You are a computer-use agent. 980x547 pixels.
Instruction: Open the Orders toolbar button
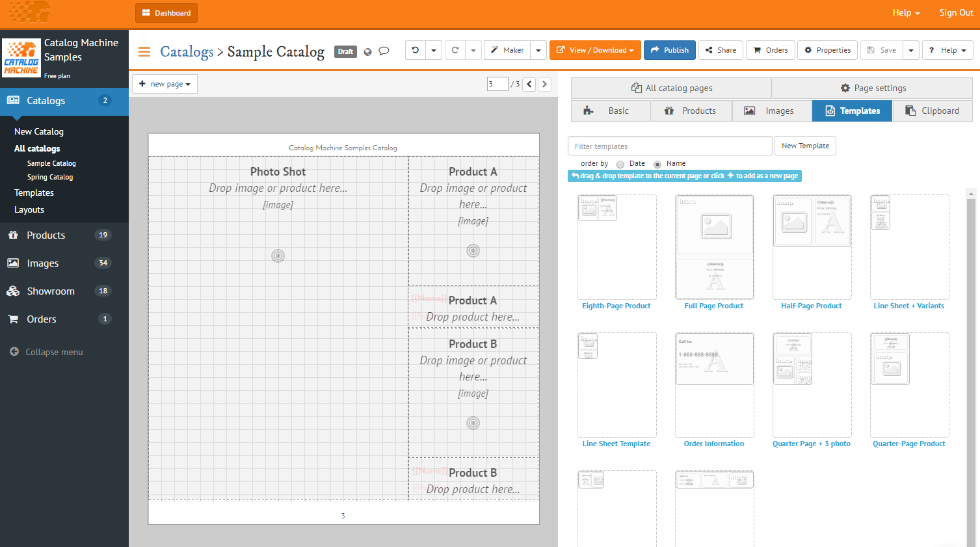pos(771,50)
